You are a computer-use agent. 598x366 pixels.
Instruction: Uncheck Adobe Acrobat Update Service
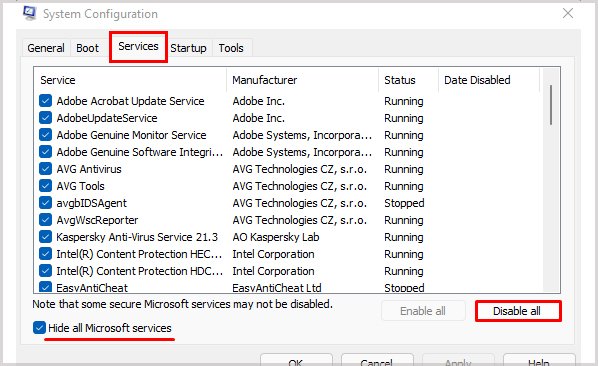tap(45, 101)
